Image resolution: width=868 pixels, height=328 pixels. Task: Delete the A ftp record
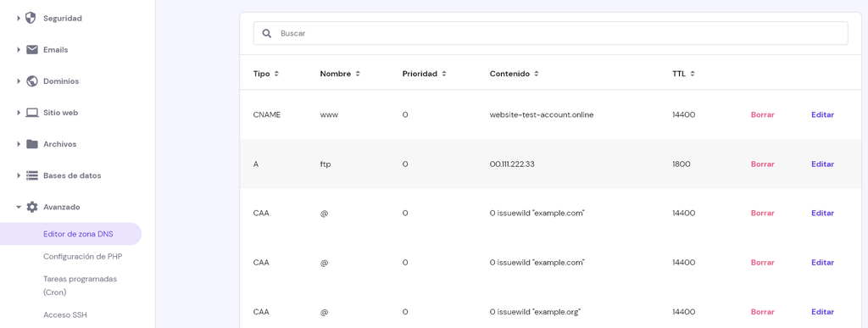(x=762, y=164)
